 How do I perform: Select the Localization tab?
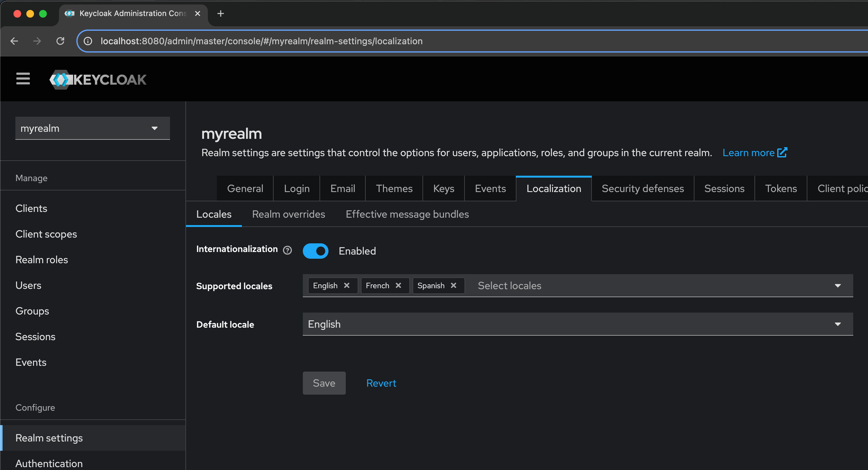tap(554, 188)
